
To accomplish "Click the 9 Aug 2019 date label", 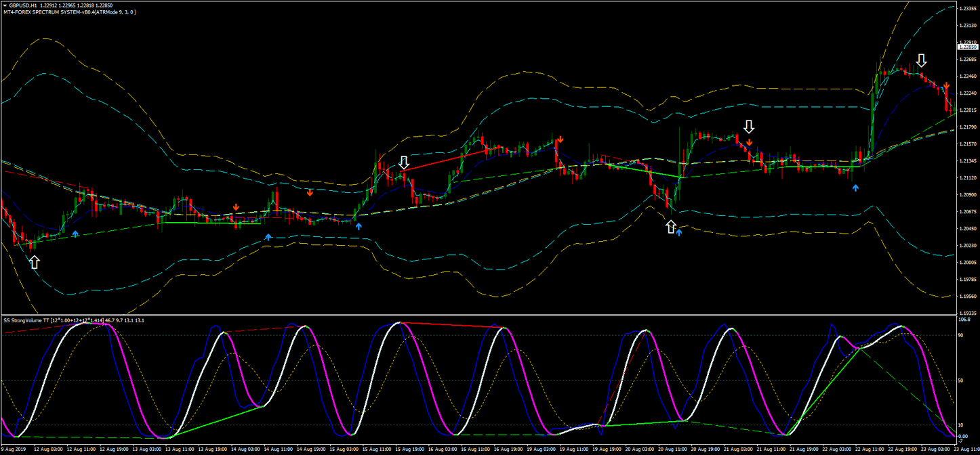I will (12, 449).
